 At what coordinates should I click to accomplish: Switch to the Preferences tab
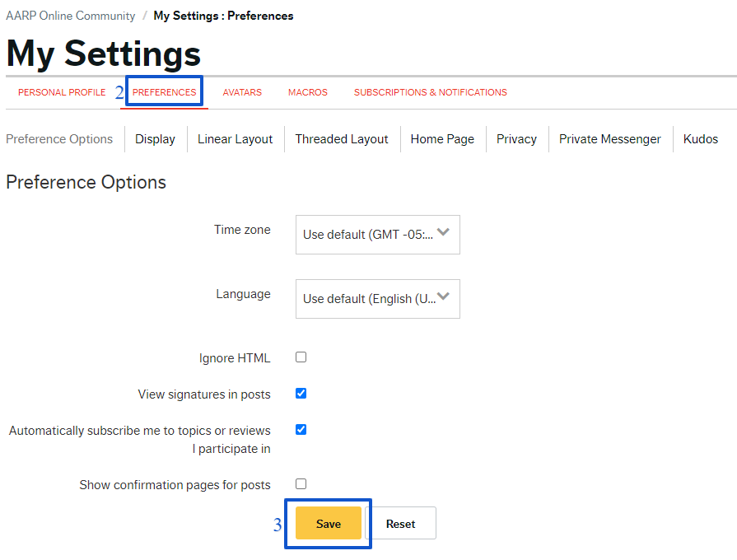click(x=164, y=92)
